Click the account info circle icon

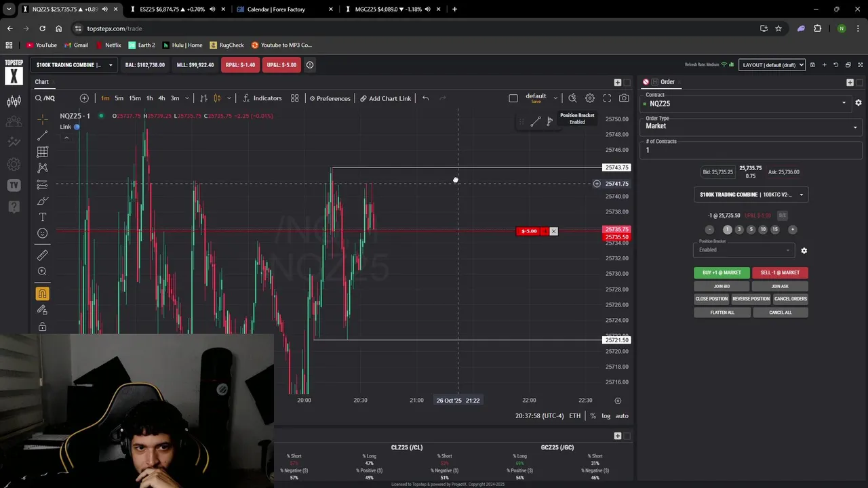pyautogui.click(x=310, y=65)
